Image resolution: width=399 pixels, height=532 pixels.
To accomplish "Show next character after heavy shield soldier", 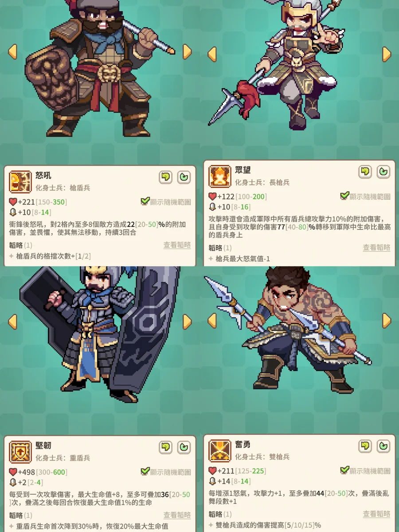I will click(187, 321).
